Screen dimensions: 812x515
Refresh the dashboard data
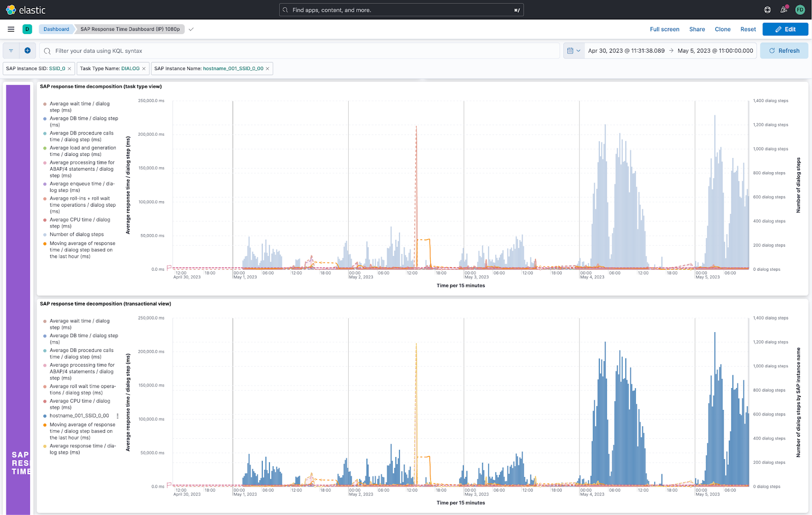pos(784,51)
